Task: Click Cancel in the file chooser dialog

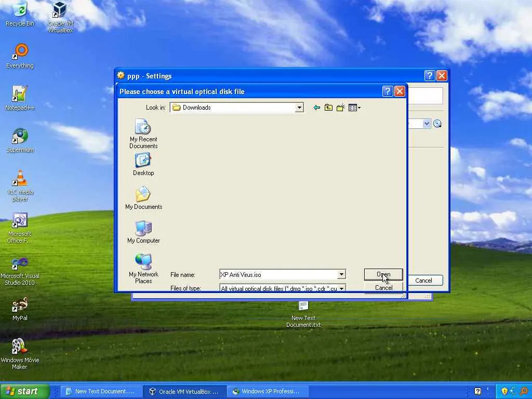Action: pyautogui.click(x=383, y=287)
